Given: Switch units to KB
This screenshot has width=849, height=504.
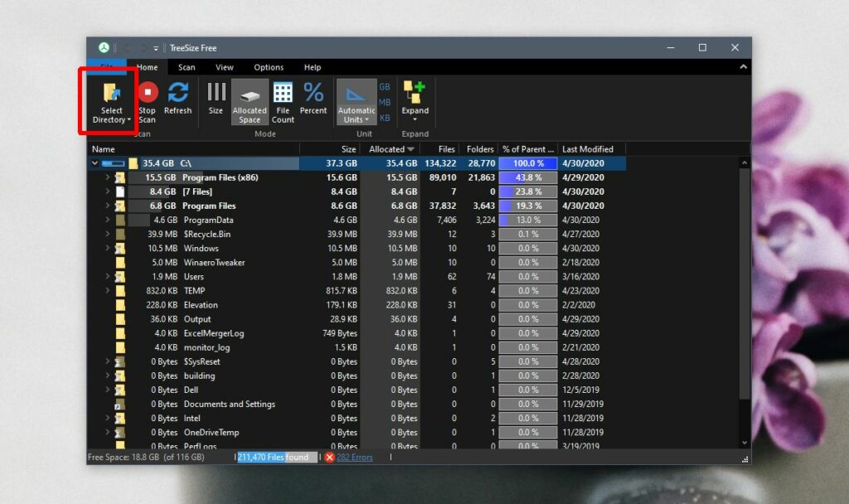Looking at the screenshot, I should 385,115.
